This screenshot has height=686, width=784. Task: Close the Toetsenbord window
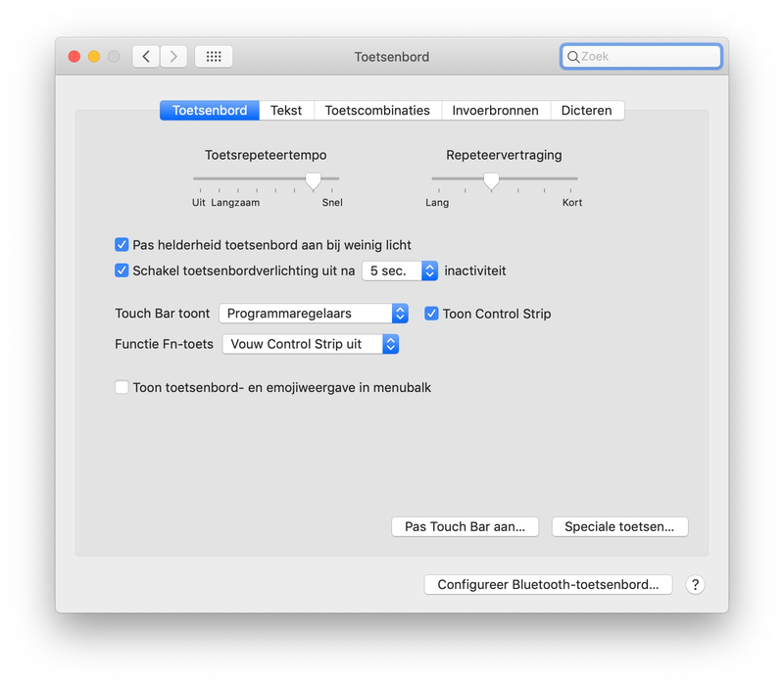[x=74, y=57]
